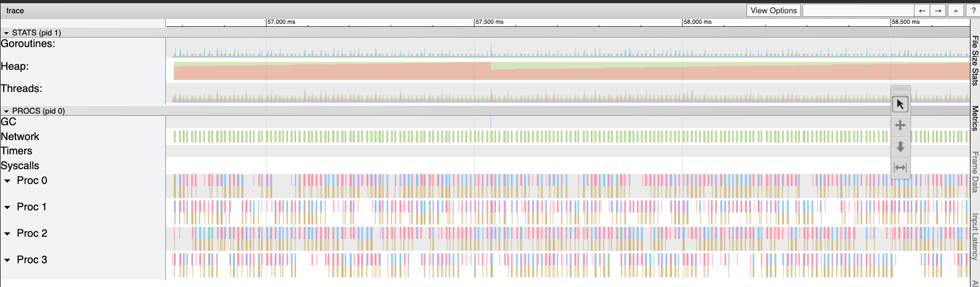
Task: Open the View Options menu
Action: click(773, 11)
